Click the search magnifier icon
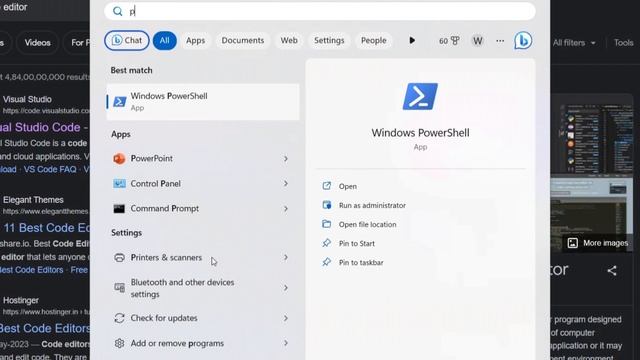 (x=118, y=11)
